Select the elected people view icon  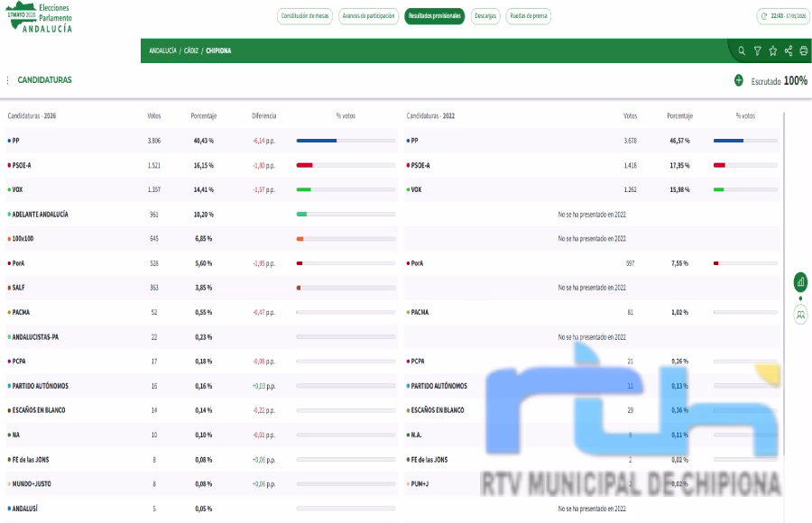point(800,315)
